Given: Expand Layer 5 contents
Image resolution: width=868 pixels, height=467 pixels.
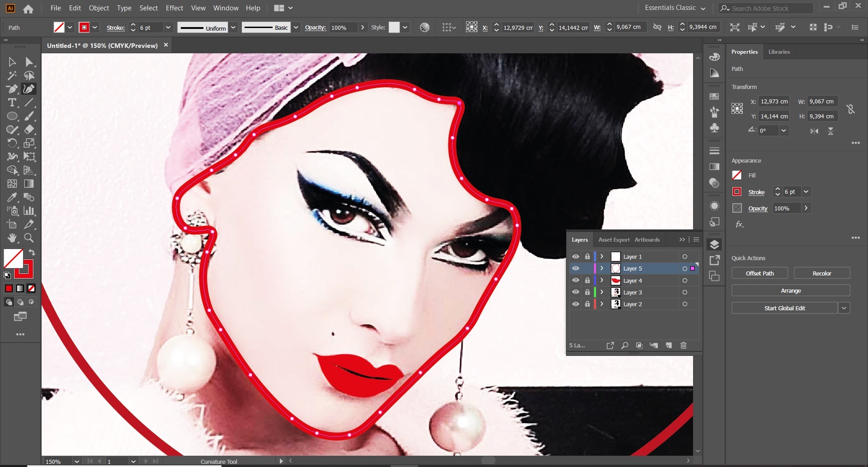Looking at the screenshot, I should pyautogui.click(x=602, y=268).
